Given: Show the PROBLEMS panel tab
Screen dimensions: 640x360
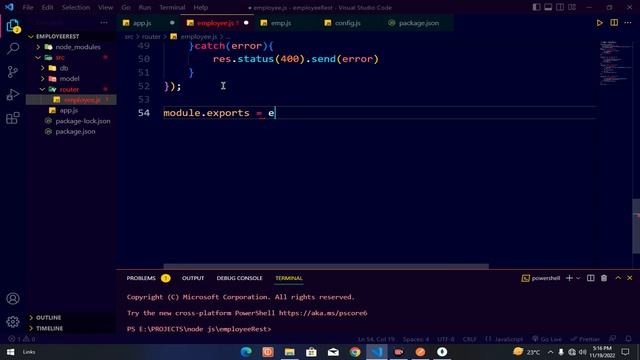Looking at the screenshot, I should tap(141, 278).
